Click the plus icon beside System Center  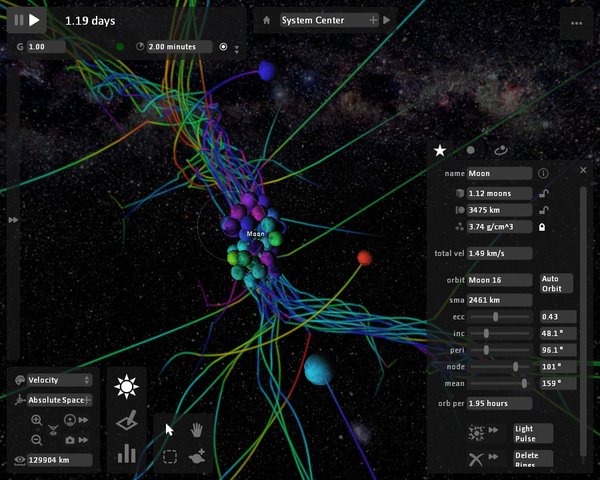(x=373, y=20)
